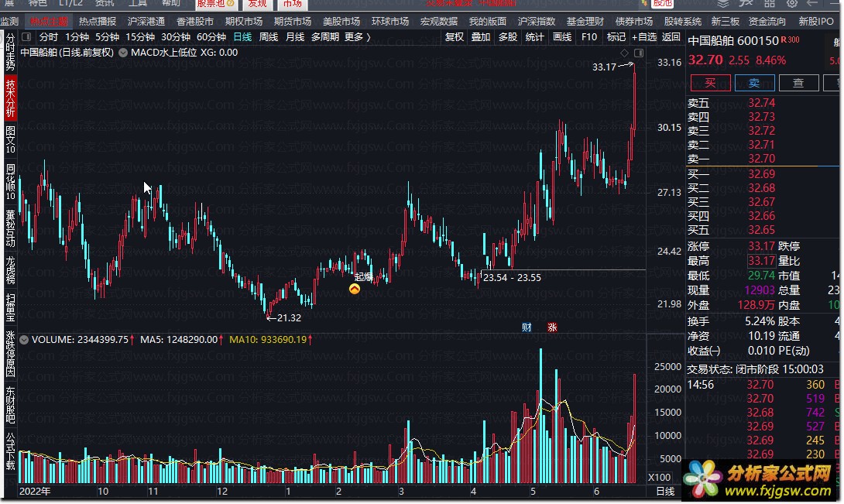Image resolution: width=844 pixels, height=504 pixels.
Task: Open the indicator dropdown circle beside MACD水上低位
Action: 123,53
